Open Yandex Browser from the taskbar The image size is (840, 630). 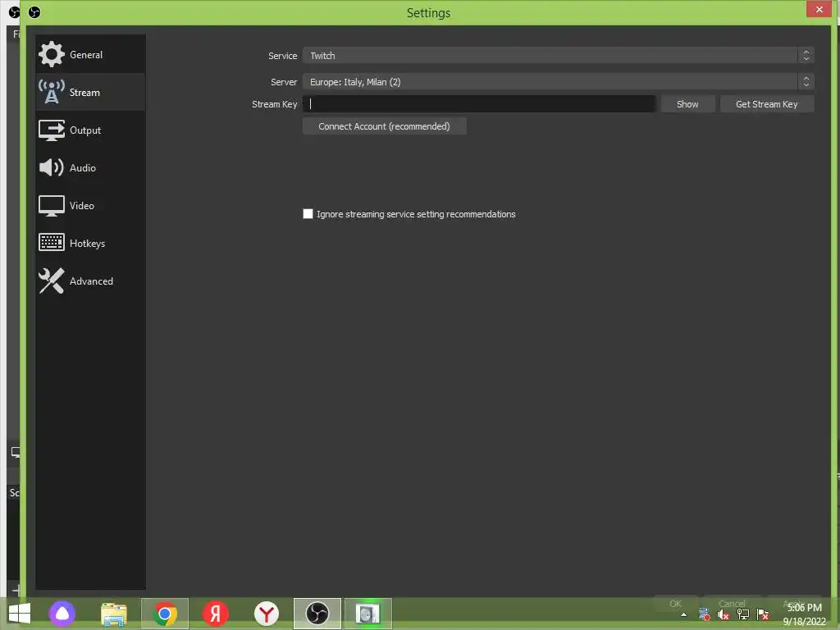tap(267, 614)
